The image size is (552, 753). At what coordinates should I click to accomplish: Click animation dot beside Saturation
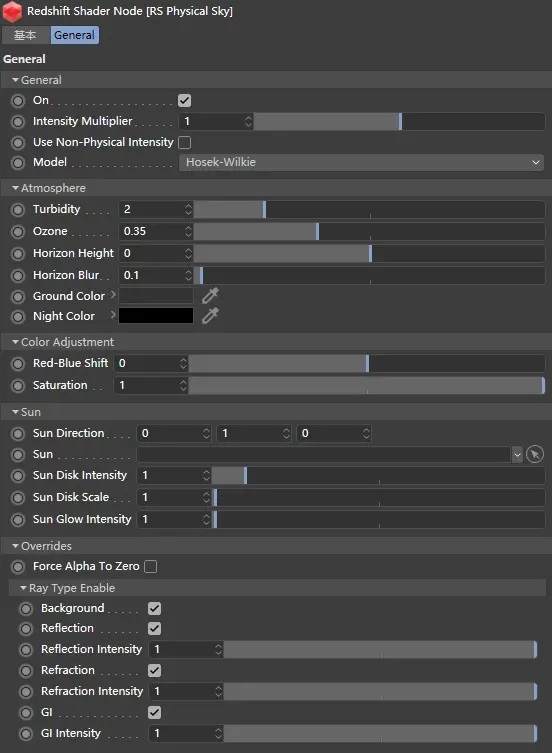[x=18, y=386]
